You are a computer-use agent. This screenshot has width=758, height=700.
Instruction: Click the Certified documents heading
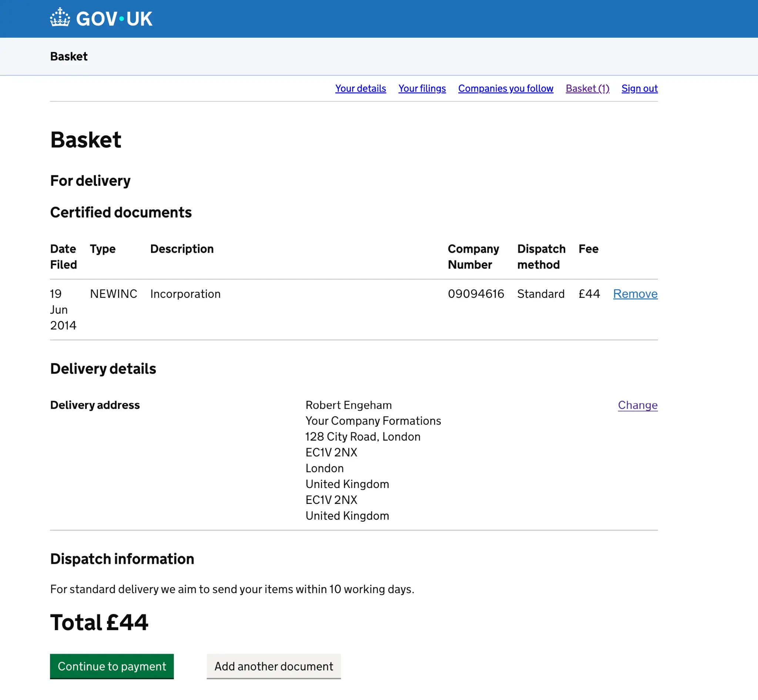121,212
